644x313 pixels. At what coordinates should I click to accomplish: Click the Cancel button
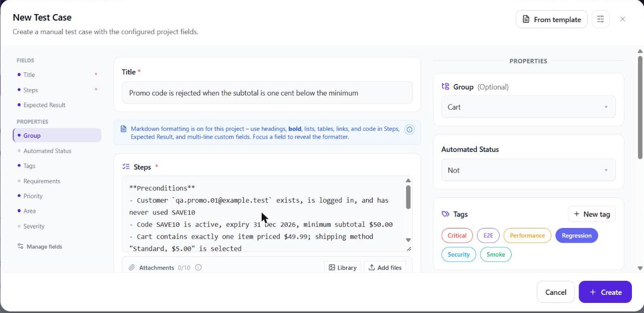point(556,292)
